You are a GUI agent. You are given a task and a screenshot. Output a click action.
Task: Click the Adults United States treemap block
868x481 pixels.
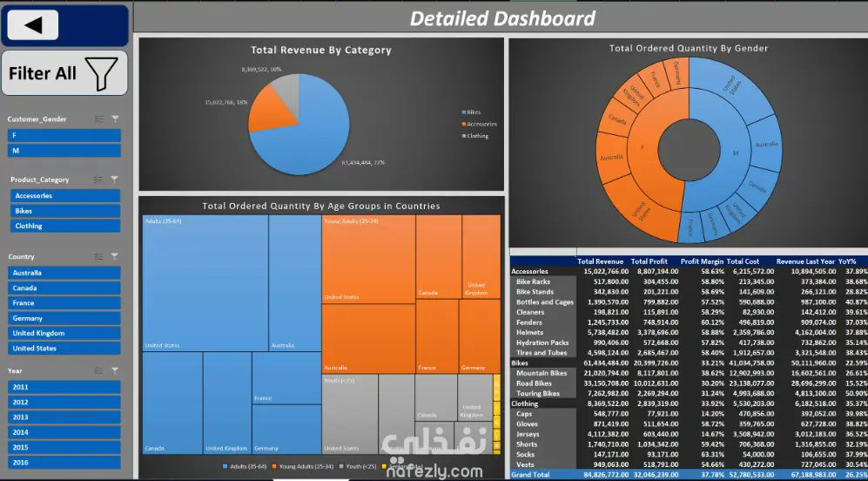(205, 282)
